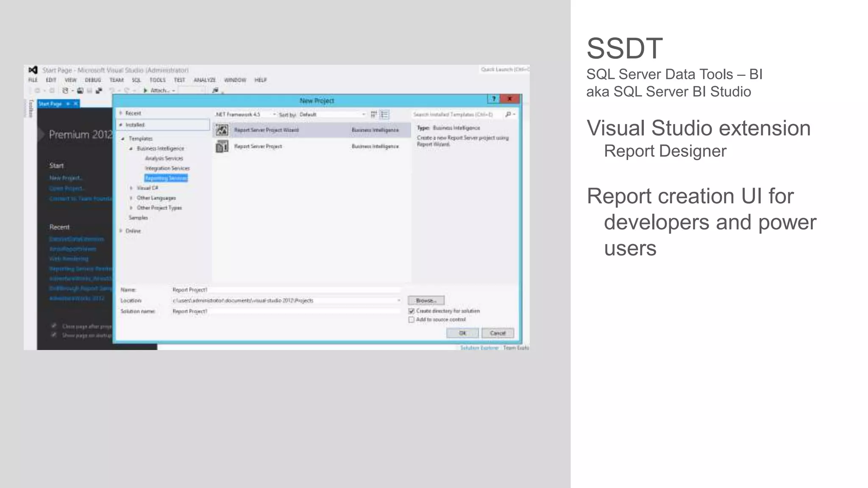Select Analysis Services tree item
The height and width of the screenshot is (488, 868).
click(x=164, y=158)
